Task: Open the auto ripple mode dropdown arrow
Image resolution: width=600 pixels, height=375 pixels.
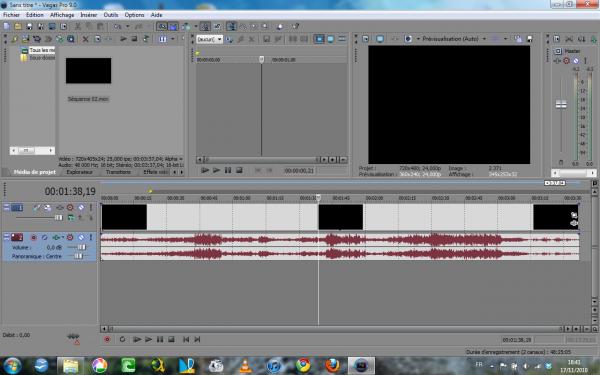Action: point(196,26)
